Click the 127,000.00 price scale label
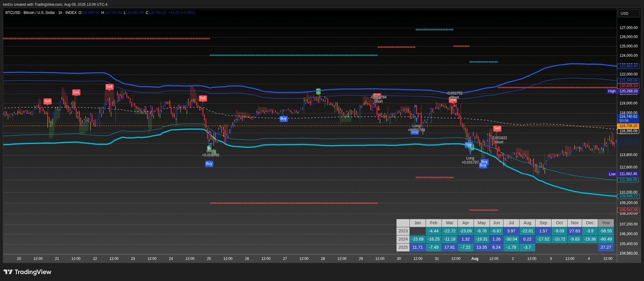The image size is (644, 281). pos(629,28)
